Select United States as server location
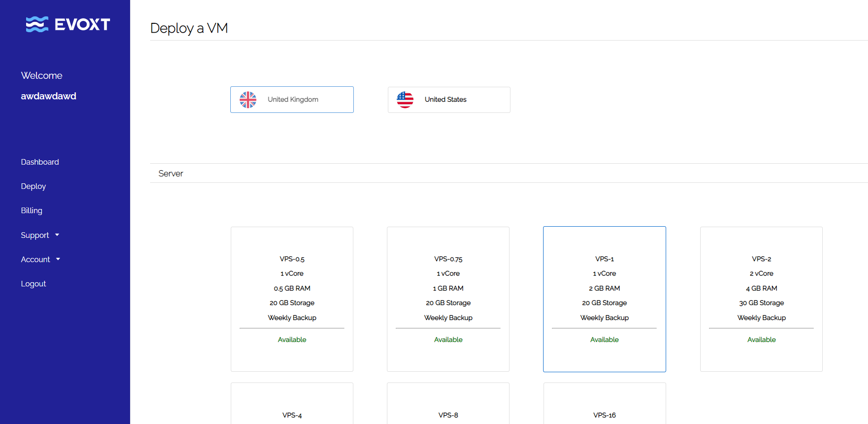Image resolution: width=868 pixels, height=424 pixels. (x=448, y=100)
